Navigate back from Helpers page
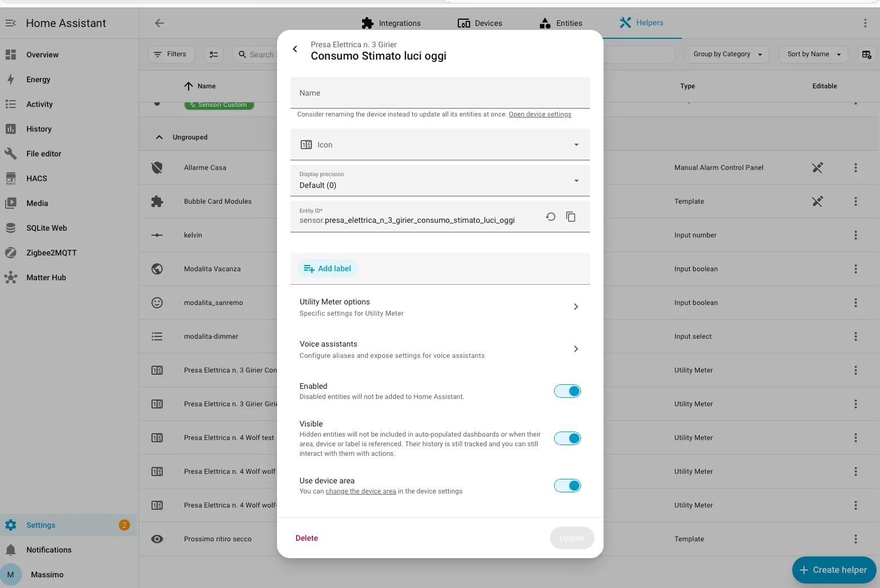Viewport: 880px width, 588px height. click(x=159, y=23)
